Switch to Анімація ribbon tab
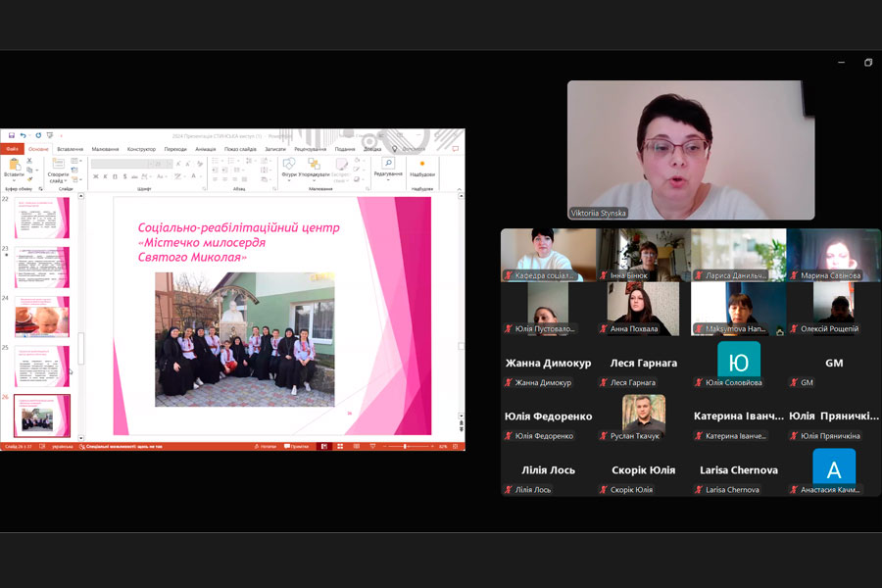Screen dimensions: 882x588 [x=206, y=149]
